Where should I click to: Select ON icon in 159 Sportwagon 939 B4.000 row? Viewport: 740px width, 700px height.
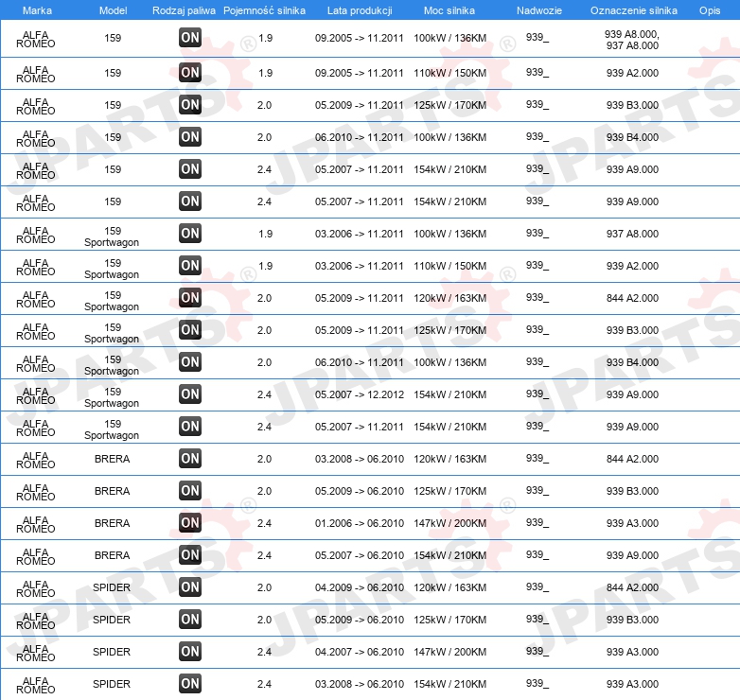pos(190,362)
